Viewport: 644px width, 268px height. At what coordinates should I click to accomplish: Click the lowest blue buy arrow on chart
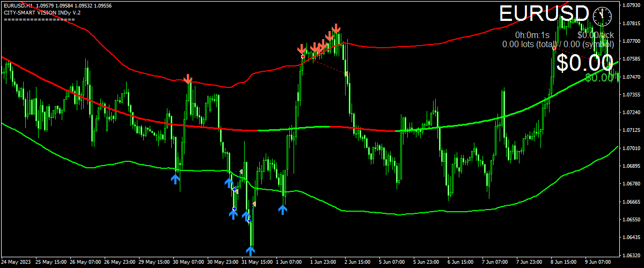pyautogui.click(x=251, y=250)
